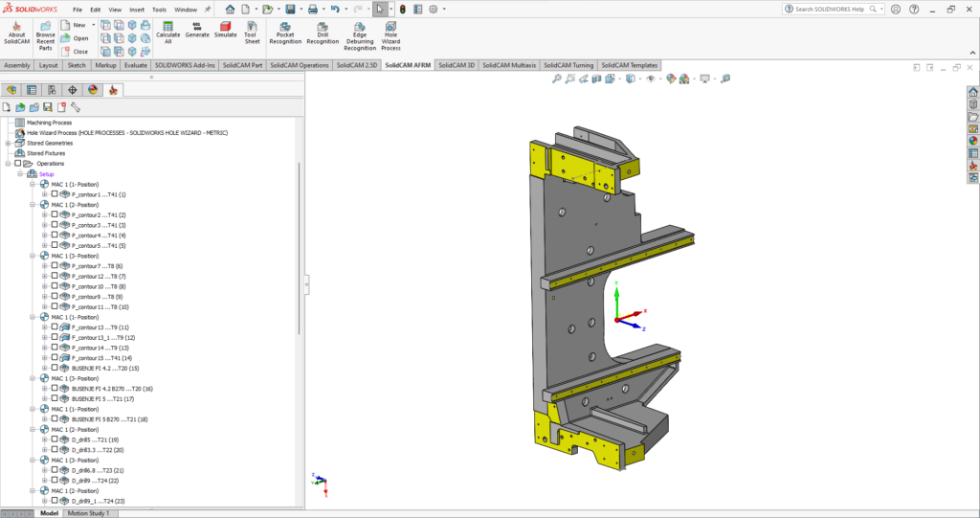Open Hole Wizard Process tool
The image size is (980, 518).
(x=390, y=36)
